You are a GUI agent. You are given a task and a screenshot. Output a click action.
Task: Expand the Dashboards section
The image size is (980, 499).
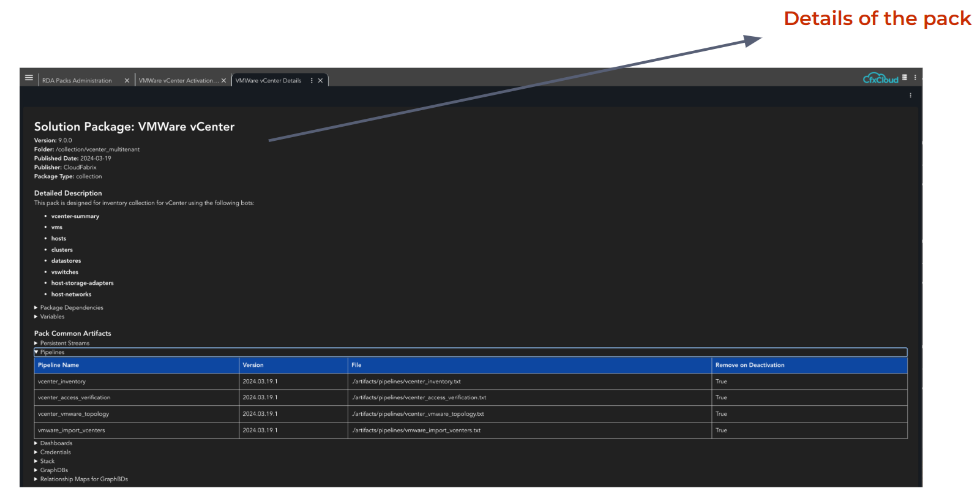pos(56,443)
